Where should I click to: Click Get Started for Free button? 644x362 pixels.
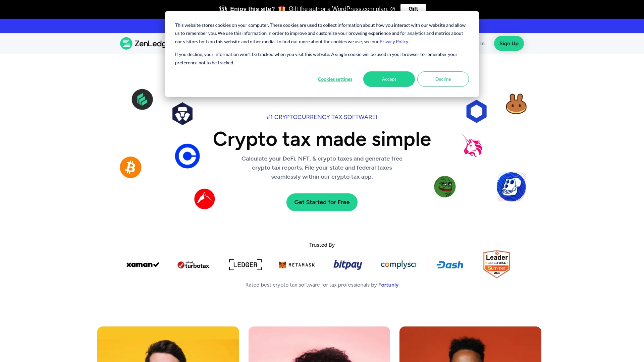[x=322, y=202]
